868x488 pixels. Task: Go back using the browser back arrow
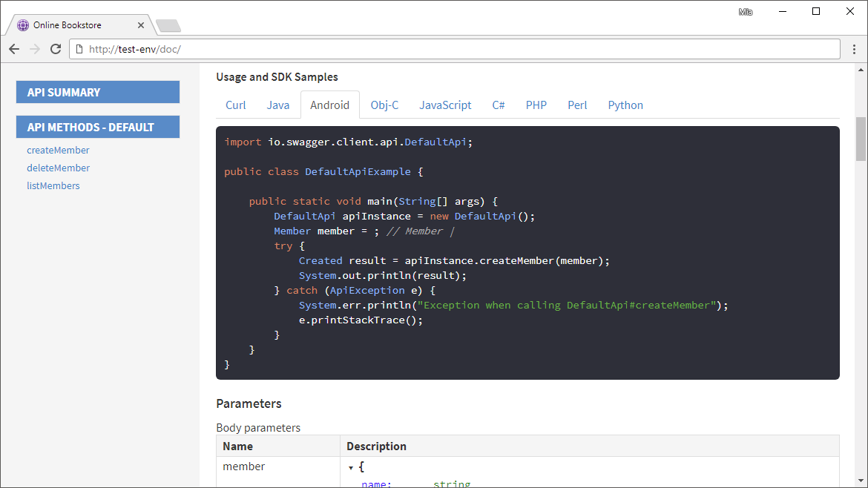[14, 49]
